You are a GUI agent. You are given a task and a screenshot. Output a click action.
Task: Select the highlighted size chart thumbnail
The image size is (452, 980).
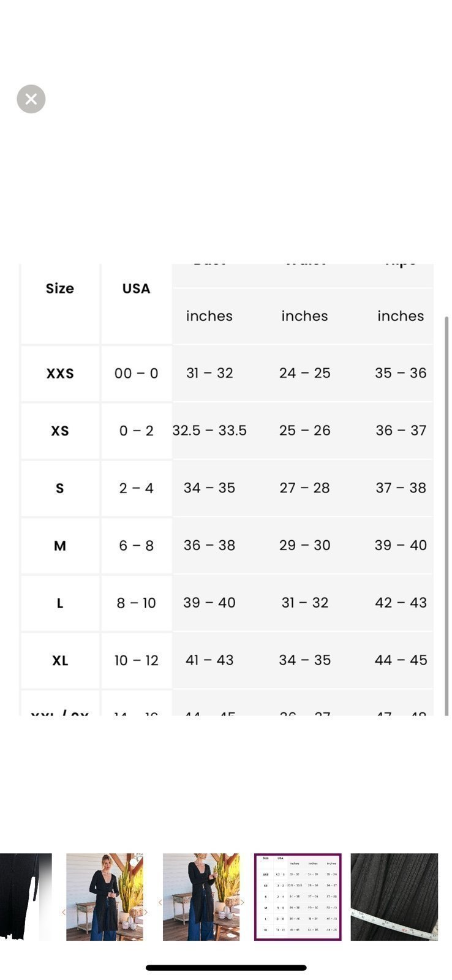point(298,897)
